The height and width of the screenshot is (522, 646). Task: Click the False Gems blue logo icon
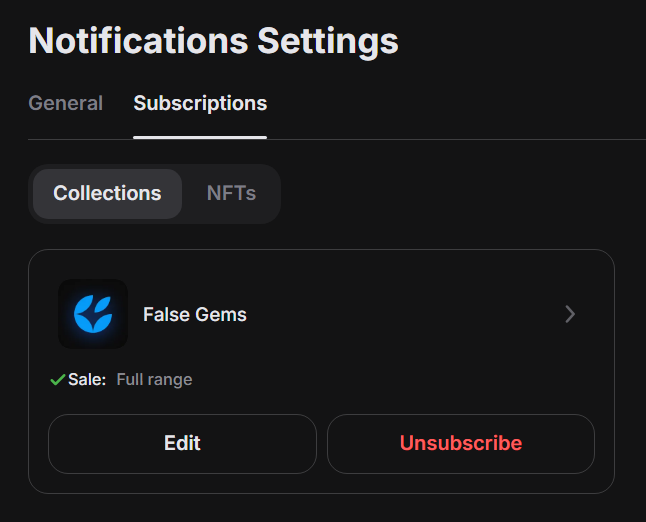pyautogui.click(x=93, y=314)
